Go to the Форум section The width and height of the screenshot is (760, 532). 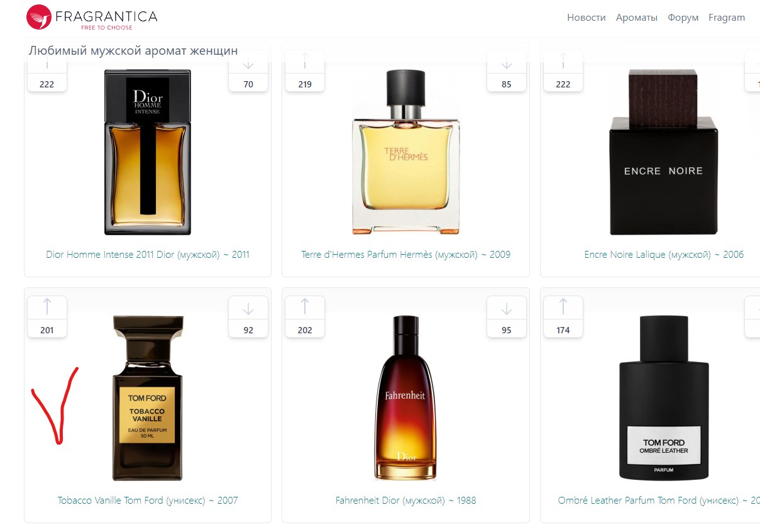pos(683,18)
